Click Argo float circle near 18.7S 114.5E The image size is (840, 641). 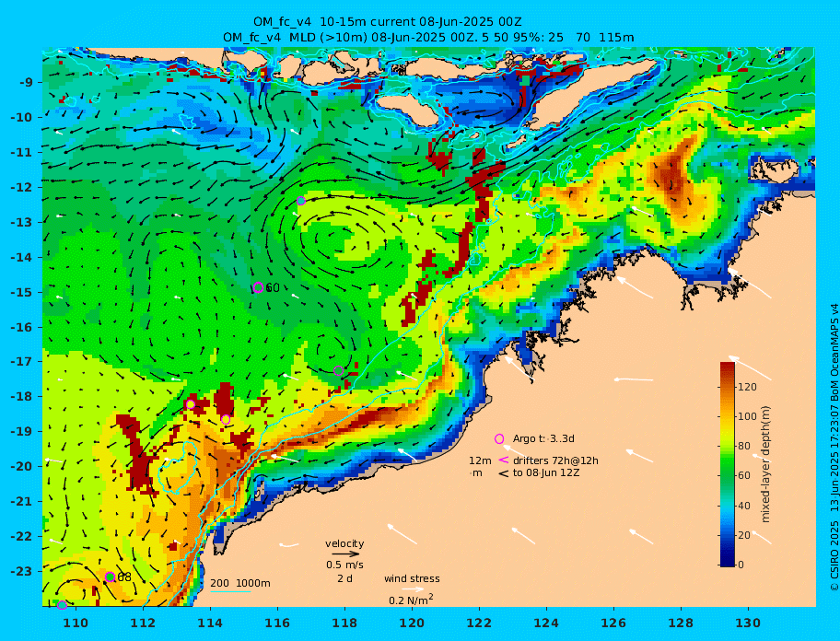(x=226, y=419)
